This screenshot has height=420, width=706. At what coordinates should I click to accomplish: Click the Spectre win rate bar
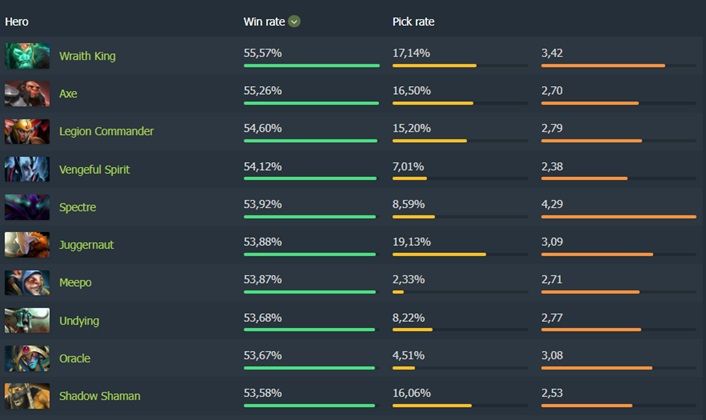tap(311, 216)
